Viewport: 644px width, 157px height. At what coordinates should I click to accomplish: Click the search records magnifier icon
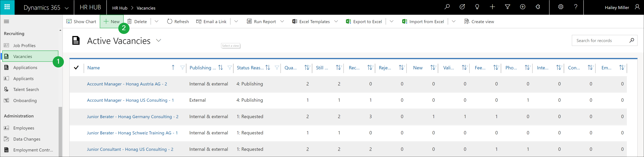[x=632, y=40]
